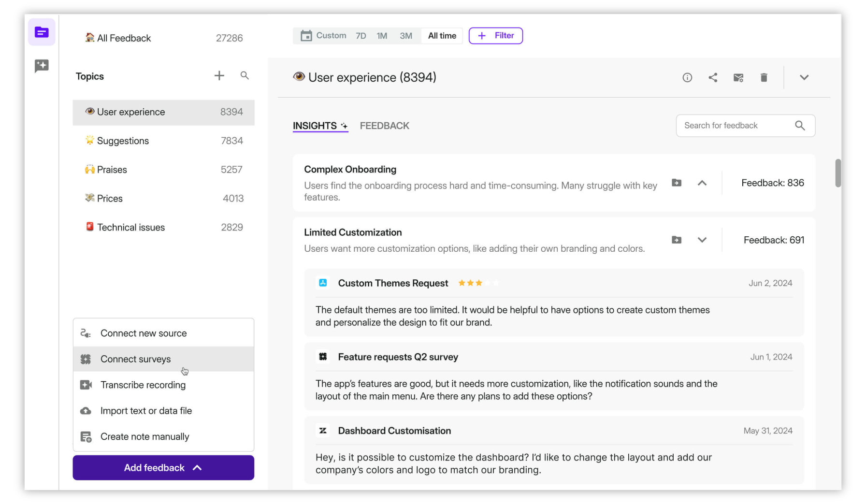Click the calendar icon in the date filter

[x=306, y=35]
